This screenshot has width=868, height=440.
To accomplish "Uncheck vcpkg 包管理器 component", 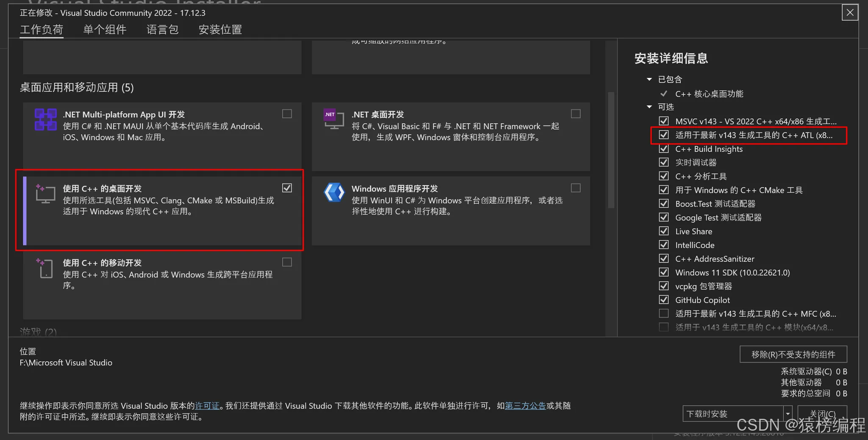I will click(x=664, y=286).
